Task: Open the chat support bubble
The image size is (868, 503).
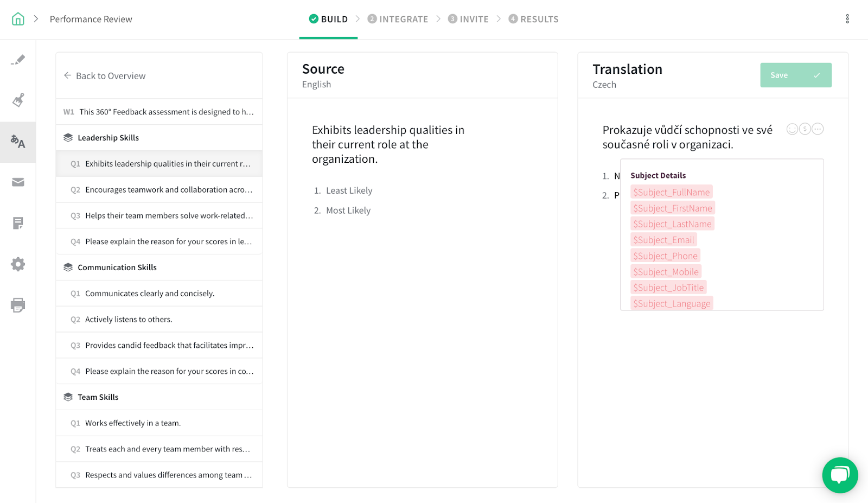Action: tap(840, 475)
